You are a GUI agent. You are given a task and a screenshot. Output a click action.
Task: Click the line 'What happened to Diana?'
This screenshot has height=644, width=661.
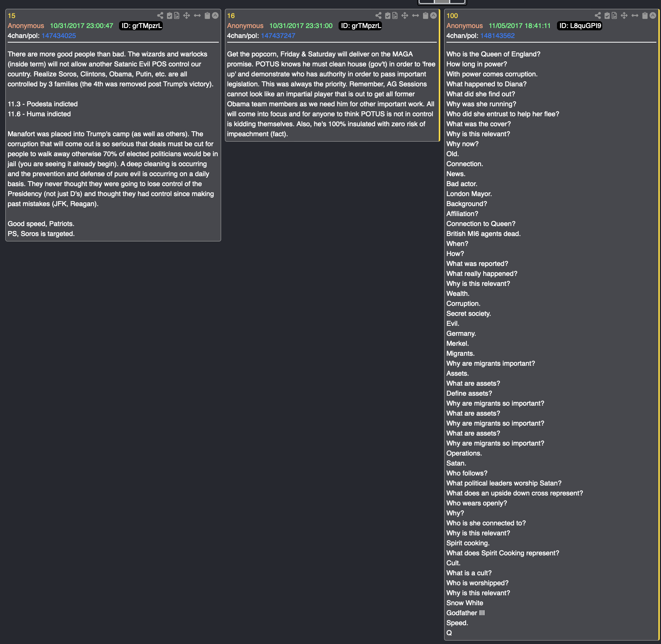tap(486, 84)
